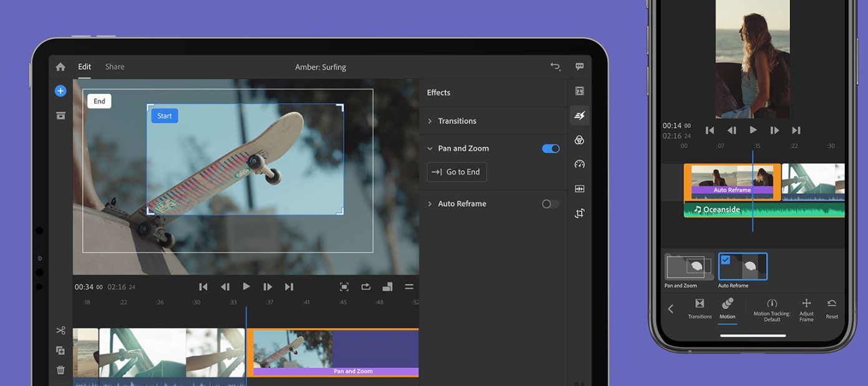Open the project panel archive icon

pyautogui.click(x=61, y=115)
